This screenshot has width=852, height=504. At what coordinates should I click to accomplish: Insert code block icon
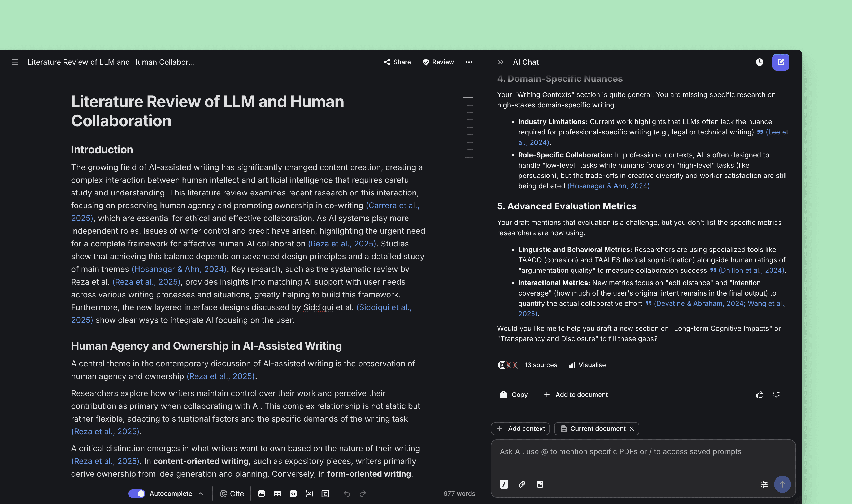tap(293, 493)
